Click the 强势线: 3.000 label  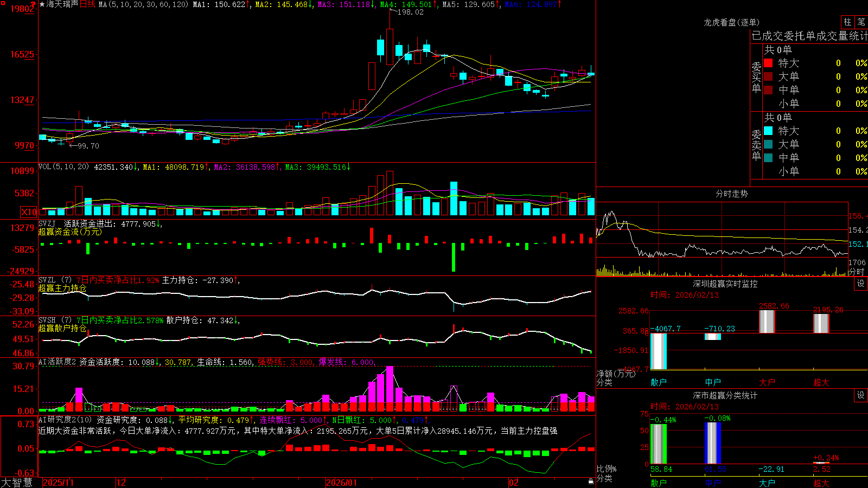point(285,362)
